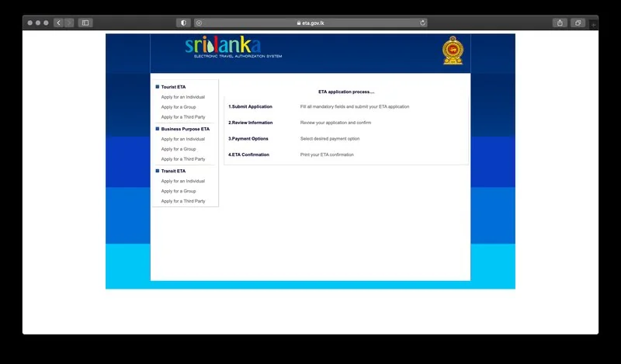This screenshot has height=364, width=621.
Task: Apply for a Group under Tourist ETA
Action: 179,107
